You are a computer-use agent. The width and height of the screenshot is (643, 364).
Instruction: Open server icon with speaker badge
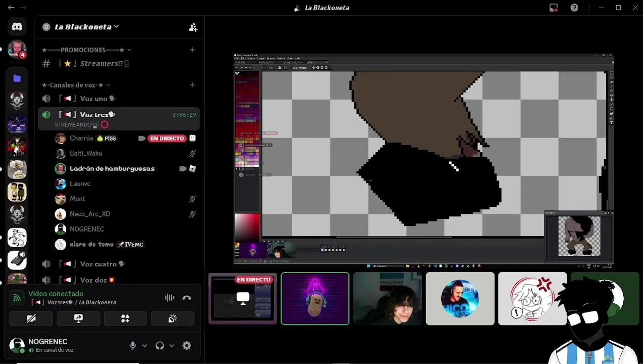point(17,260)
